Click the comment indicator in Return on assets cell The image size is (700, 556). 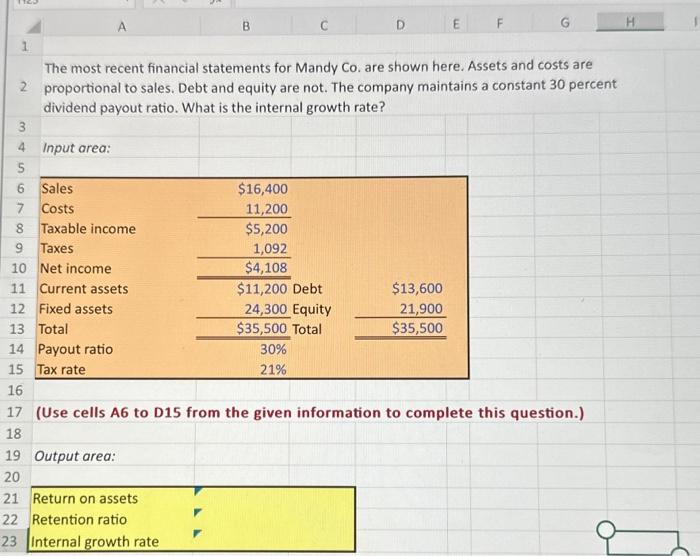tap(198, 491)
